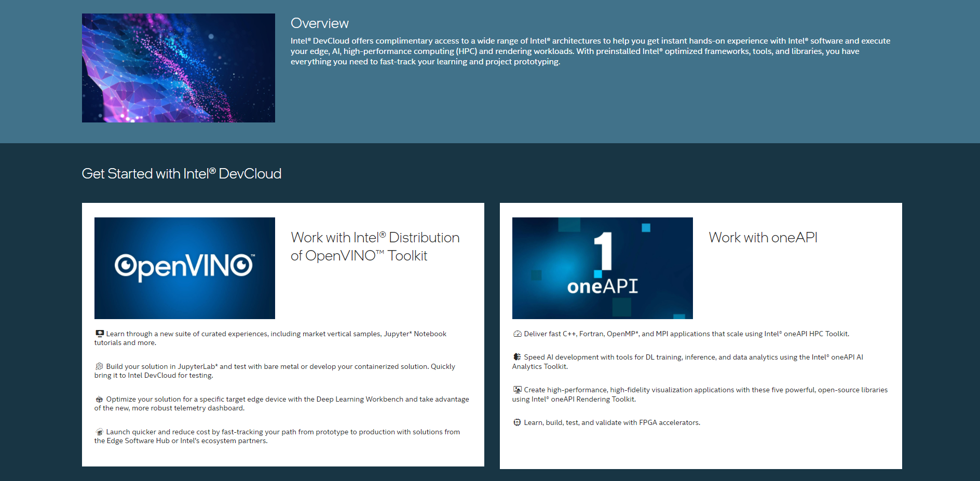The width and height of the screenshot is (980, 481).
Task: Click the AI brain icon beside Speed AI development
Action: [518, 357]
